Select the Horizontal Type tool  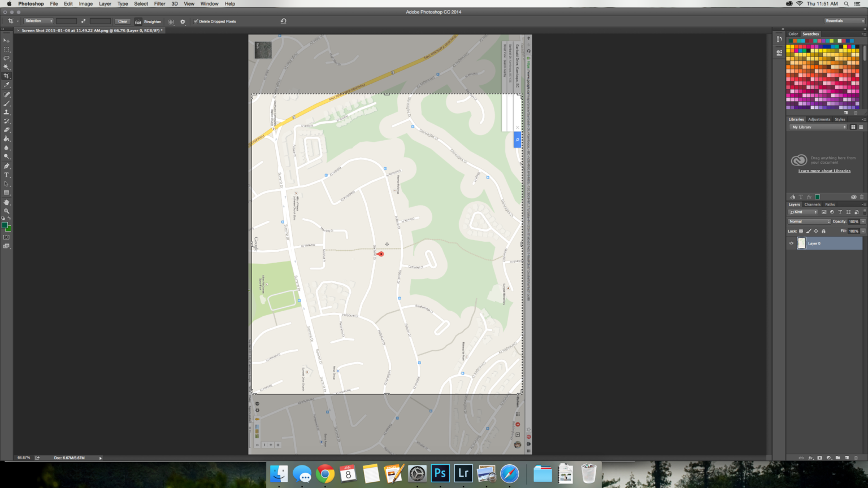[x=7, y=175]
